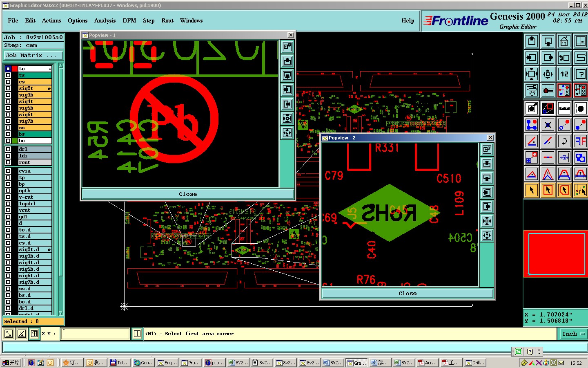The image size is (588, 368).
Task: Click the Gra... taskbar button
Action: [x=357, y=363]
